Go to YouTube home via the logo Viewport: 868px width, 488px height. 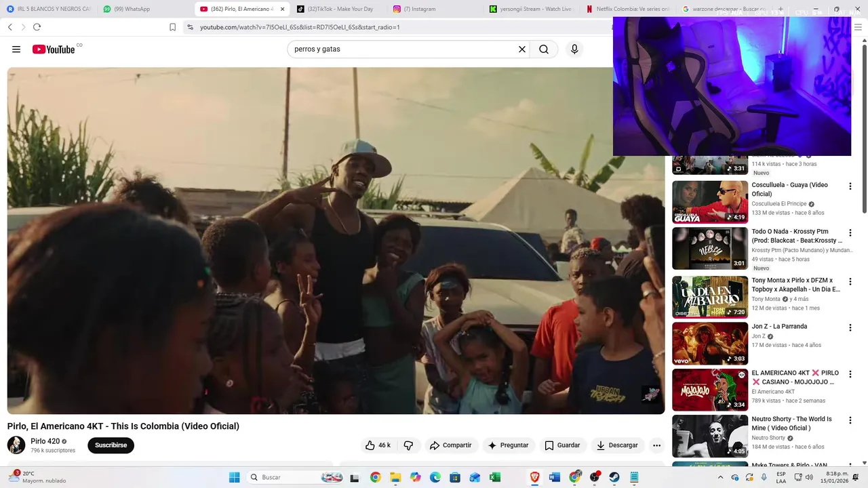pyautogui.click(x=54, y=49)
